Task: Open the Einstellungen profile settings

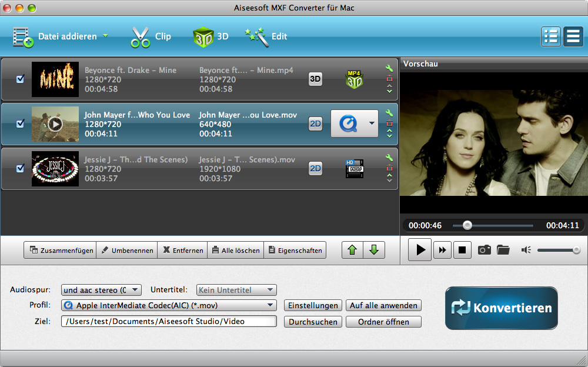Action: pos(313,305)
